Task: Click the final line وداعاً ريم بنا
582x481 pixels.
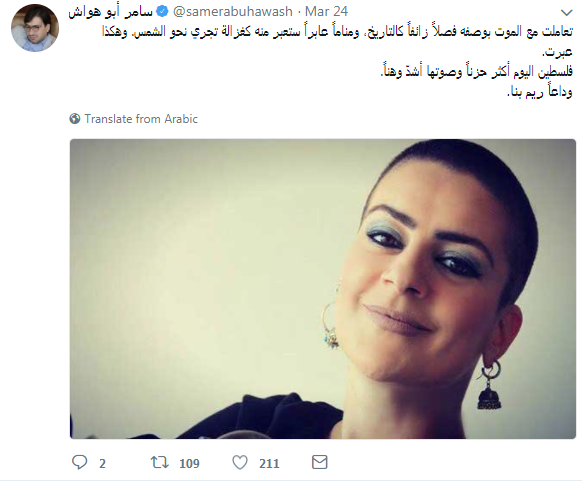Action: (540, 91)
